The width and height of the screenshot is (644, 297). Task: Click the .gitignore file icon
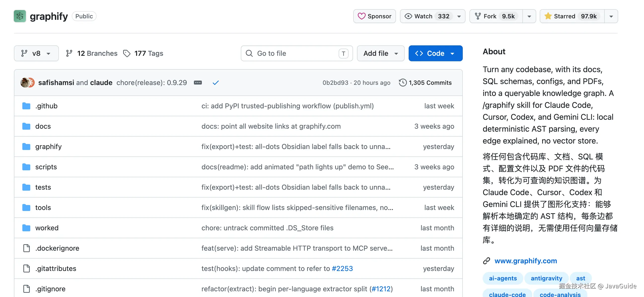point(27,289)
